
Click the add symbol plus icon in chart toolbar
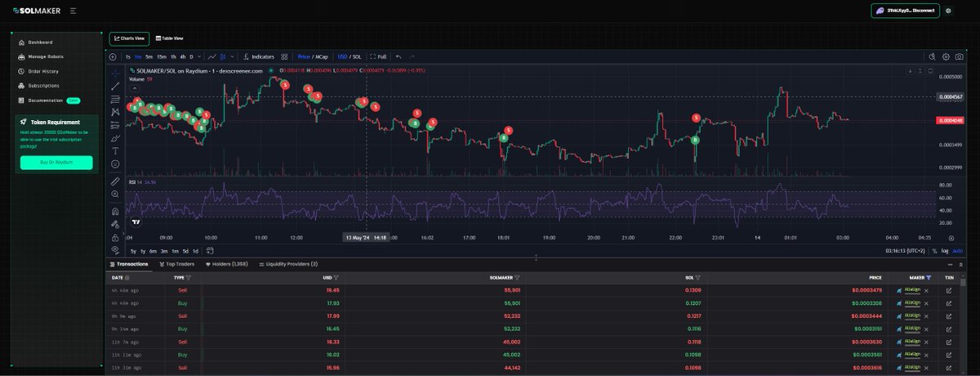click(x=113, y=57)
